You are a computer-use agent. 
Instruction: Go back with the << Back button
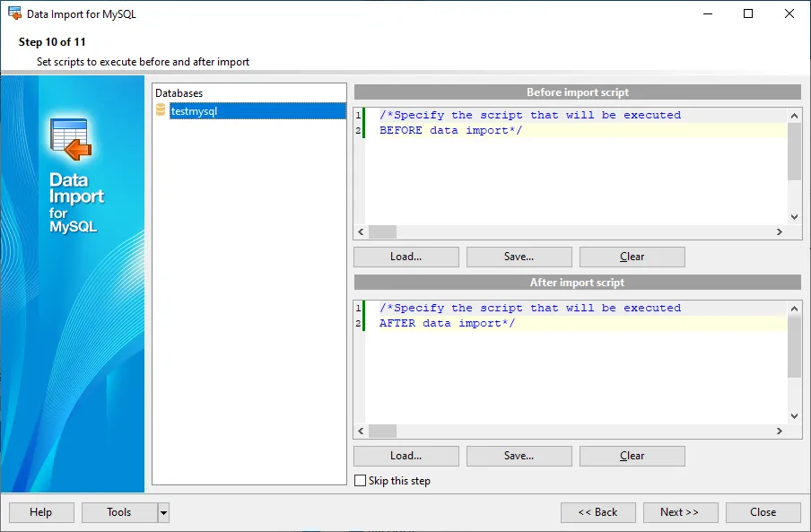pyautogui.click(x=597, y=512)
